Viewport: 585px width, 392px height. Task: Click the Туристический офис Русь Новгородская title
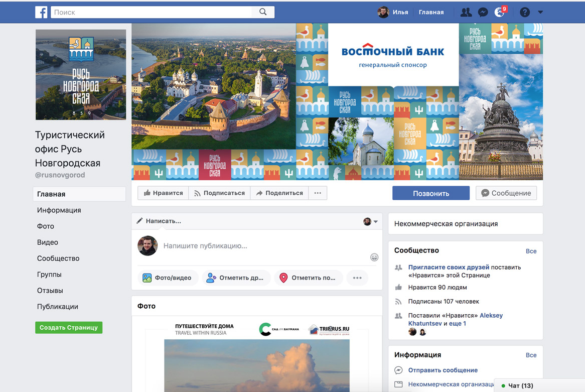point(70,149)
